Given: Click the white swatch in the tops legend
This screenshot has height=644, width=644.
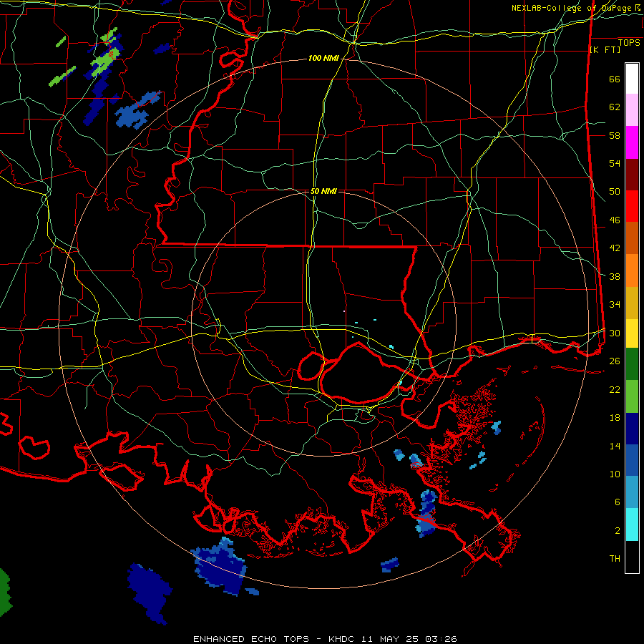Looking at the screenshot, I should [x=632, y=79].
